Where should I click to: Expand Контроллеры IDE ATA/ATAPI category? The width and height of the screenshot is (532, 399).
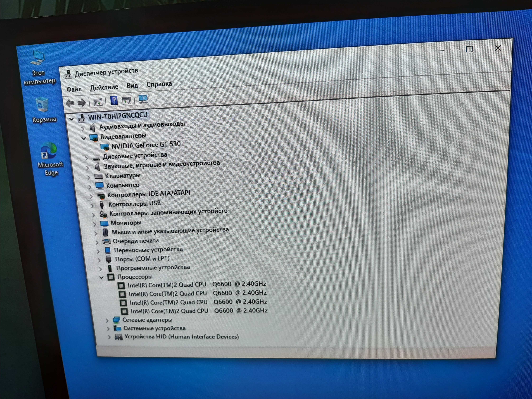(x=91, y=196)
